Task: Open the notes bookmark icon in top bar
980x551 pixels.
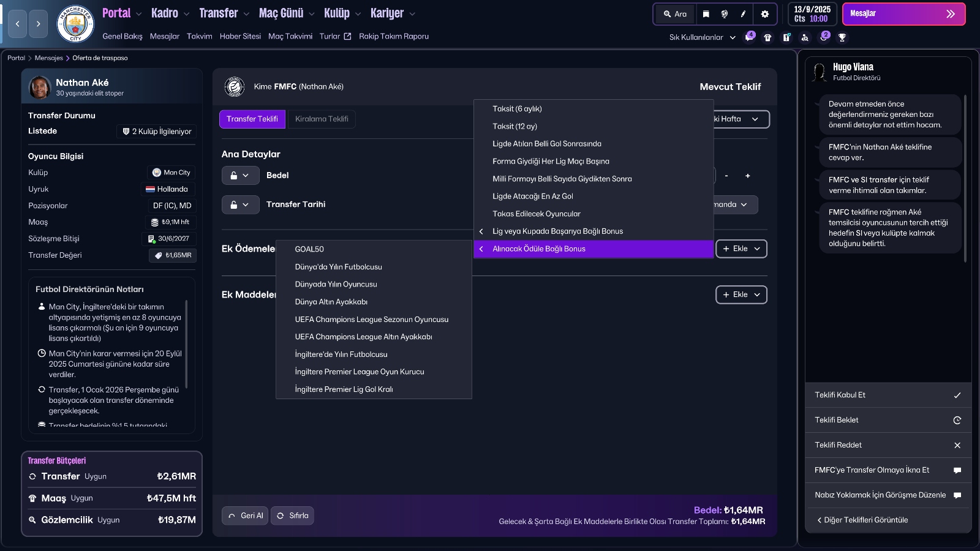Action: (x=706, y=13)
